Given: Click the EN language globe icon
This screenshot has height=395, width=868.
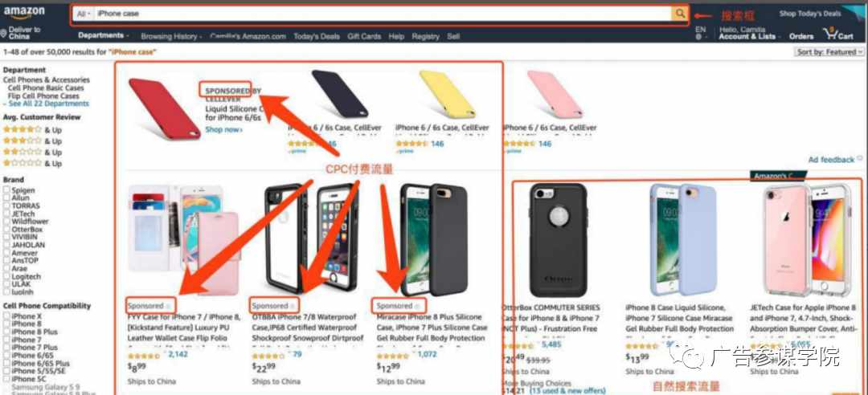Looking at the screenshot, I should coord(698,36).
